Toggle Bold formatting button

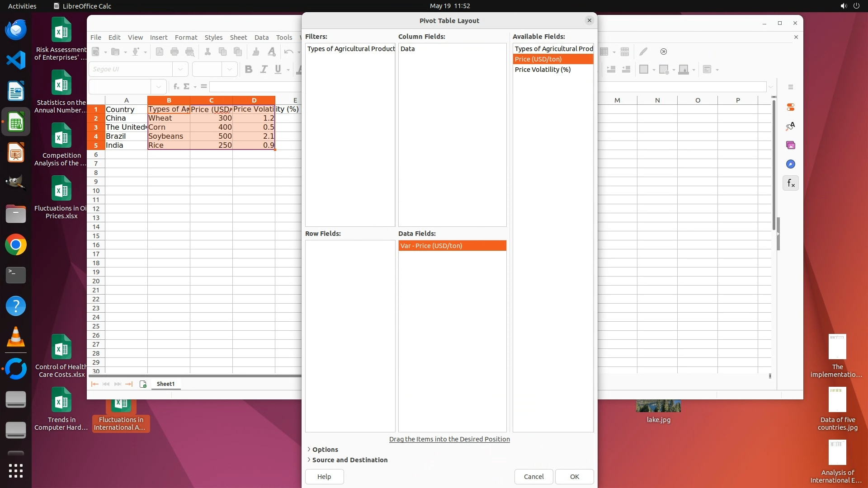tap(248, 69)
